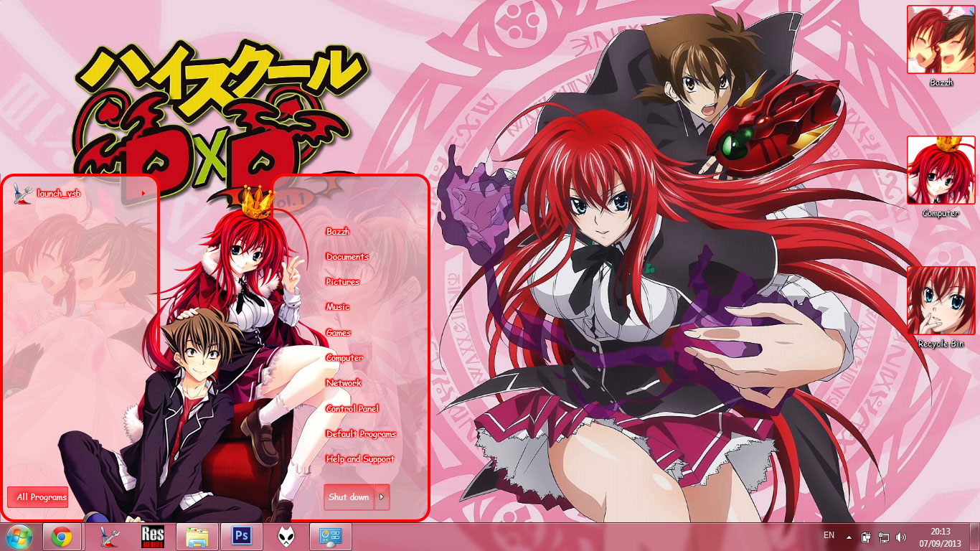Open Control Panel from Start menu

(352, 409)
